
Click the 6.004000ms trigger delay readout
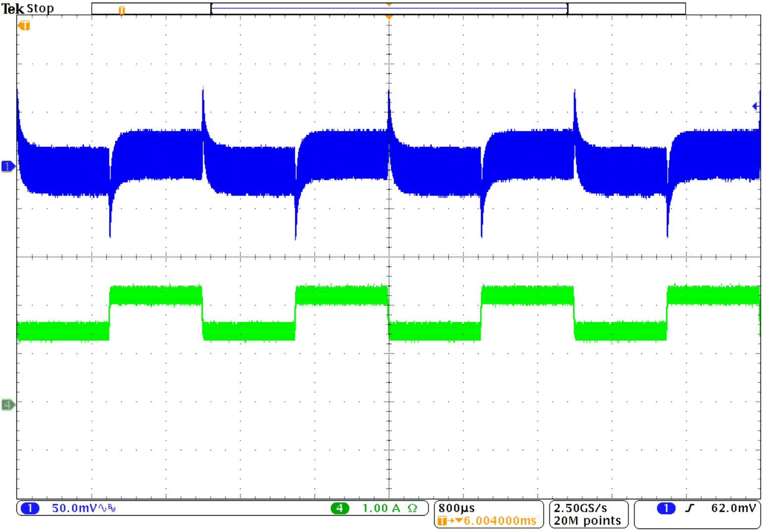click(500, 521)
